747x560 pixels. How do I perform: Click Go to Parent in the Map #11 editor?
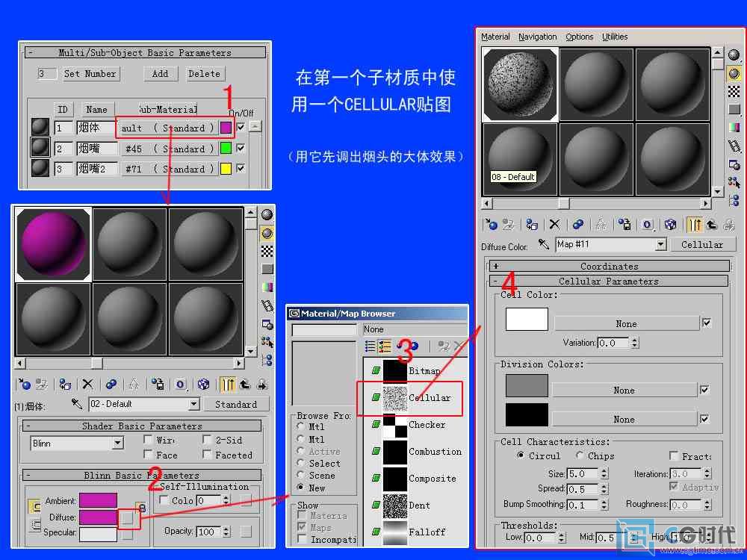[x=712, y=224]
